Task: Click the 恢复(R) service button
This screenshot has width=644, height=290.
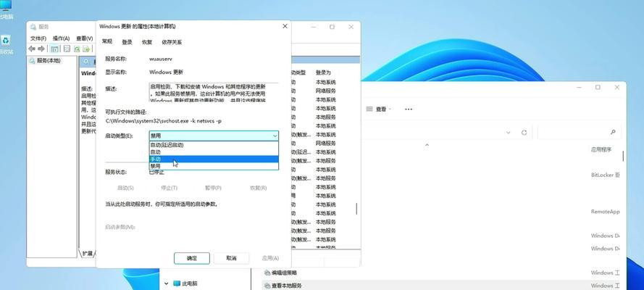Action: (259, 188)
